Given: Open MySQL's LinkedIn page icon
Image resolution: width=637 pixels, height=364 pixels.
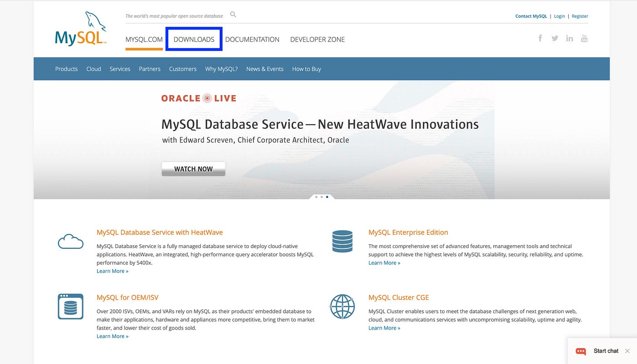Looking at the screenshot, I should coord(569,38).
